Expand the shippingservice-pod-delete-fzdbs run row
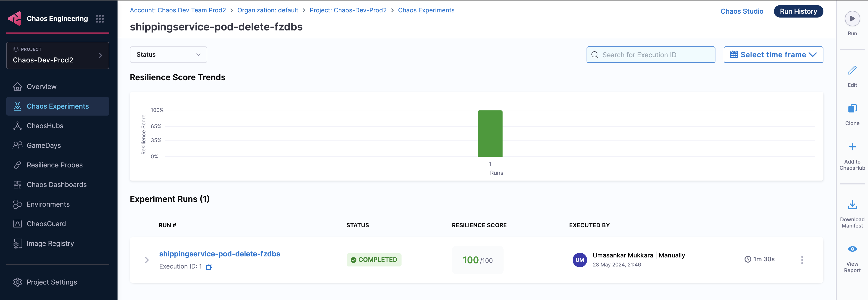Screen dimensions: 868x300 (147, 260)
